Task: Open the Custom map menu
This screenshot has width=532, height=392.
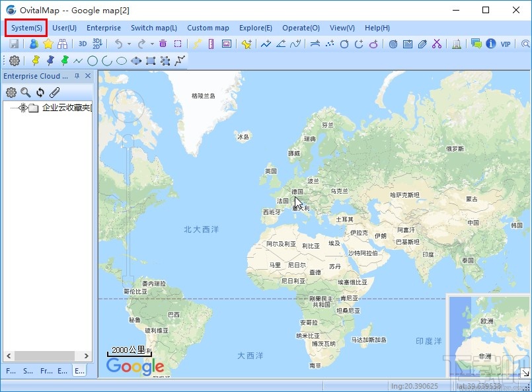Action: coord(208,28)
